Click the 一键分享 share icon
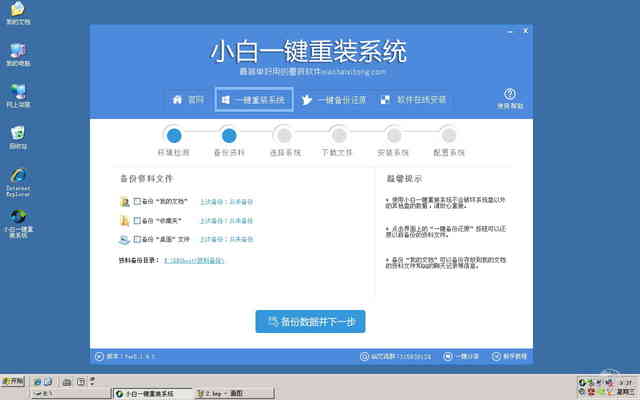 [x=445, y=357]
